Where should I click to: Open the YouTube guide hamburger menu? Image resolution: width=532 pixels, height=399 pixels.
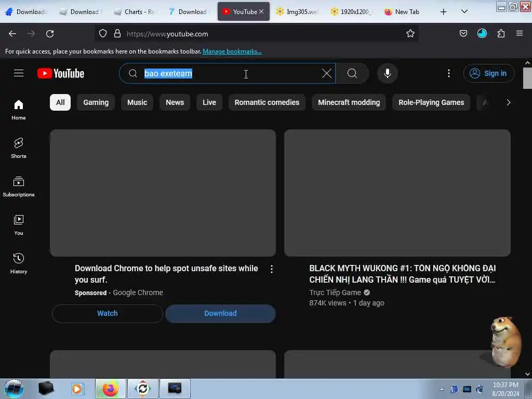(19, 73)
